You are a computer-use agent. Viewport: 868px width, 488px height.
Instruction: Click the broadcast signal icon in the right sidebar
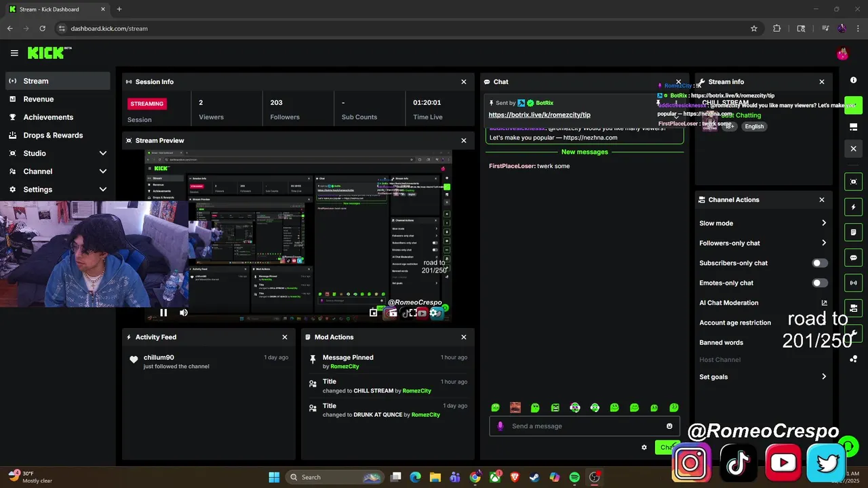pyautogui.click(x=854, y=283)
